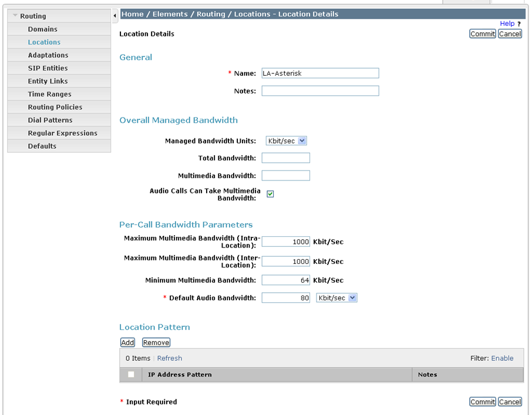Click the top Commit button
This screenshot has height=415, width=532.
[x=483, y=34]
